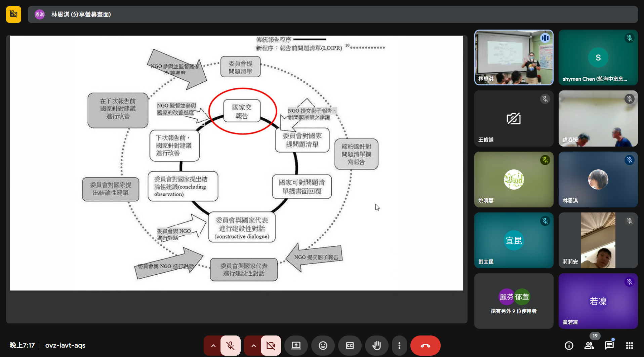Viewport: 644px width, 357px height.
Task: Open the 還有另外 9 位使用者 tile
Action: [514, 301]
